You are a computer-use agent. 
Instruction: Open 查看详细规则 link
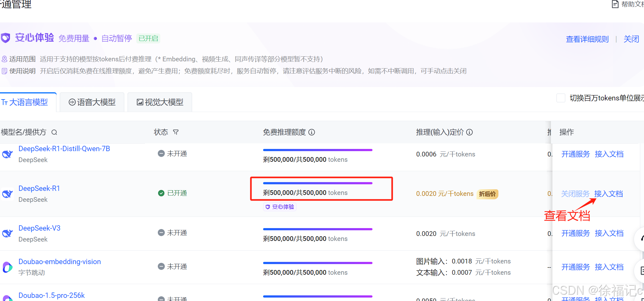coord(587,39)
